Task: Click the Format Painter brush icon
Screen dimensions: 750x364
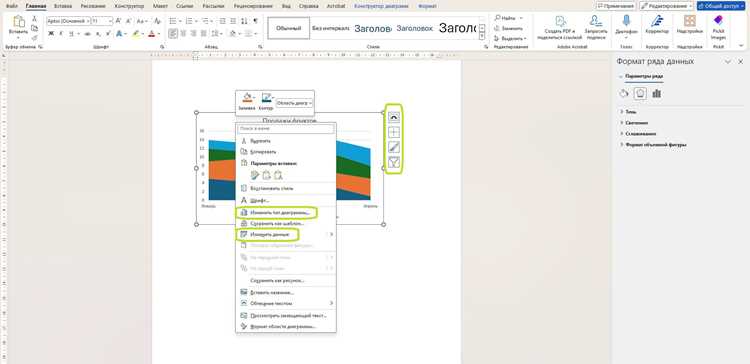Action: click(x=34, y=37)
